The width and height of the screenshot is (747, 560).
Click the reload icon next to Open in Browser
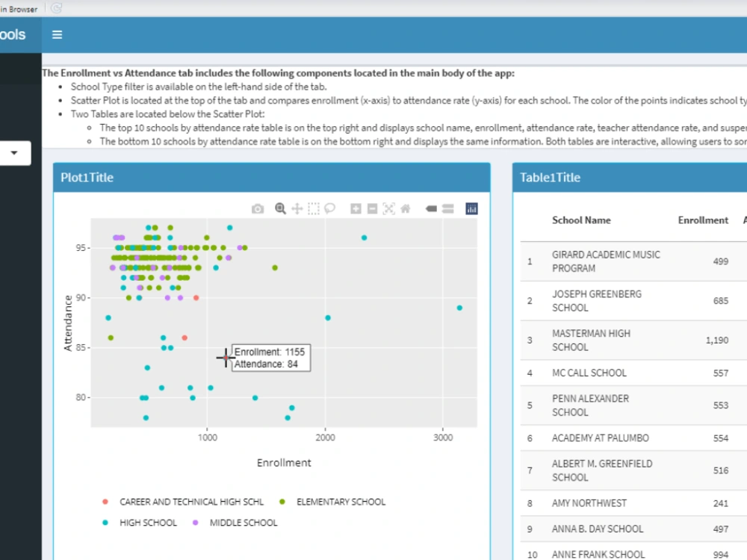coord(56,8)
